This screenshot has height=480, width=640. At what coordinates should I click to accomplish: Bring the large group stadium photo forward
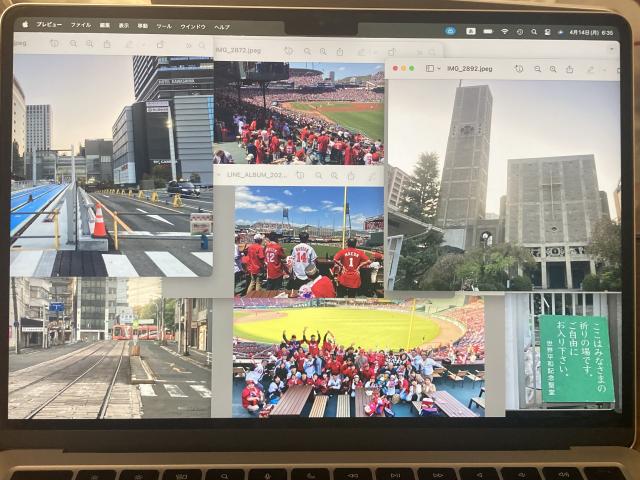tap(358, 358)
